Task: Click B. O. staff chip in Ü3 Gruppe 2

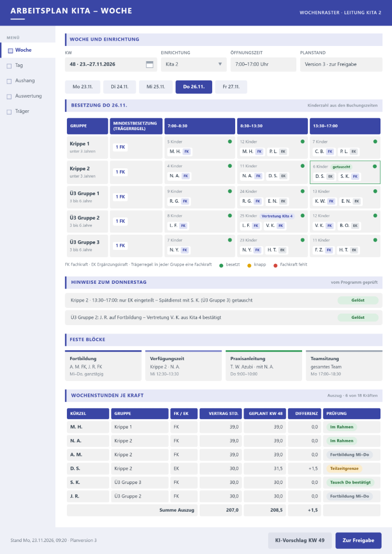Action: coord(349,225)
